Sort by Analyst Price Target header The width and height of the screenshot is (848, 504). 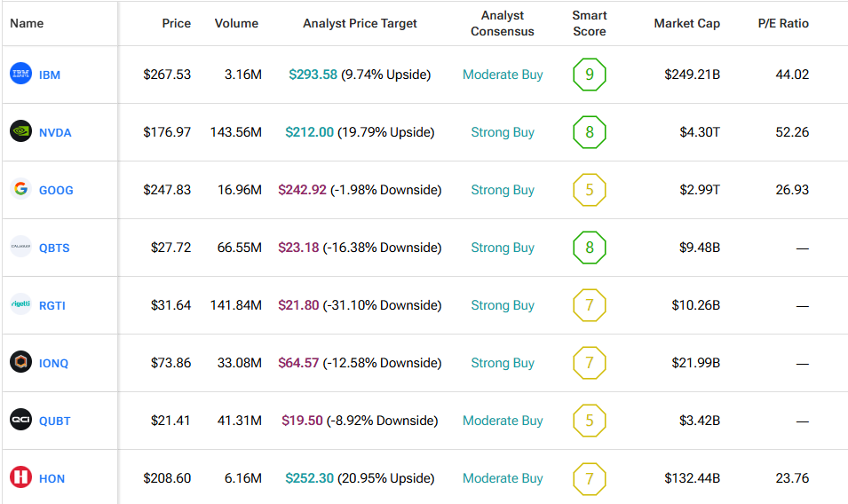tap(360, 23)
